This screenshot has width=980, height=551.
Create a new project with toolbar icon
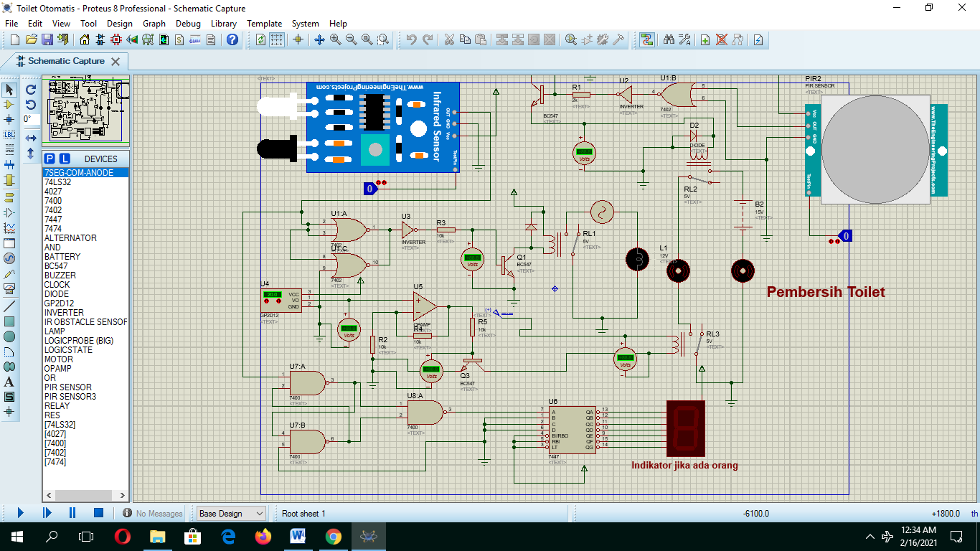(x=15, y=39)
